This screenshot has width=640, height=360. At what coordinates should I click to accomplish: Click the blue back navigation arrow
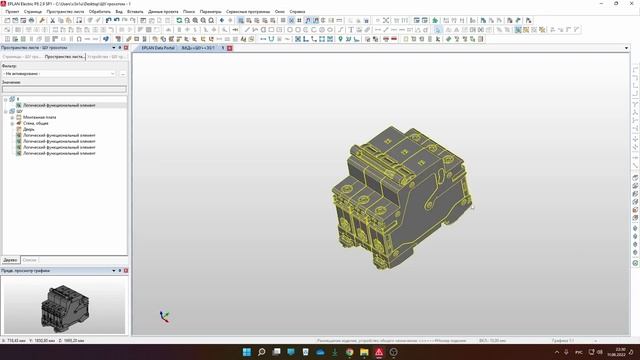click(222, 20)
